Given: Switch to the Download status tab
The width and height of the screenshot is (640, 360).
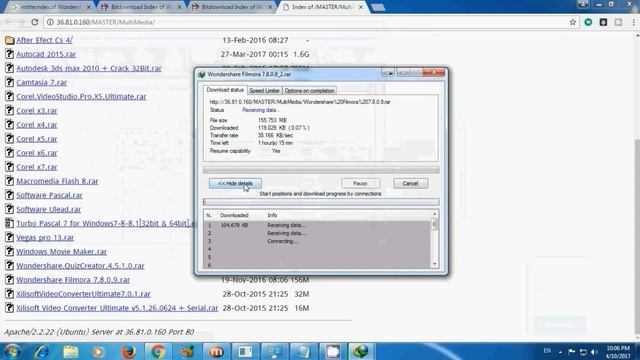Looking at the screenshot, I should pos(225,90).
